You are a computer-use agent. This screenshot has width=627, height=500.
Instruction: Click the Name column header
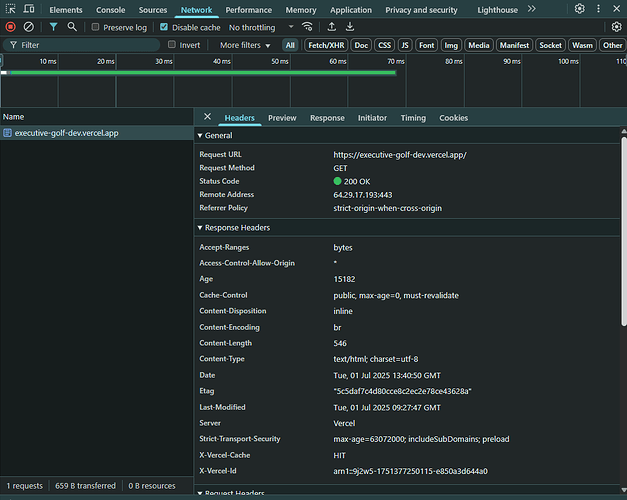click(x=96, y=117)
